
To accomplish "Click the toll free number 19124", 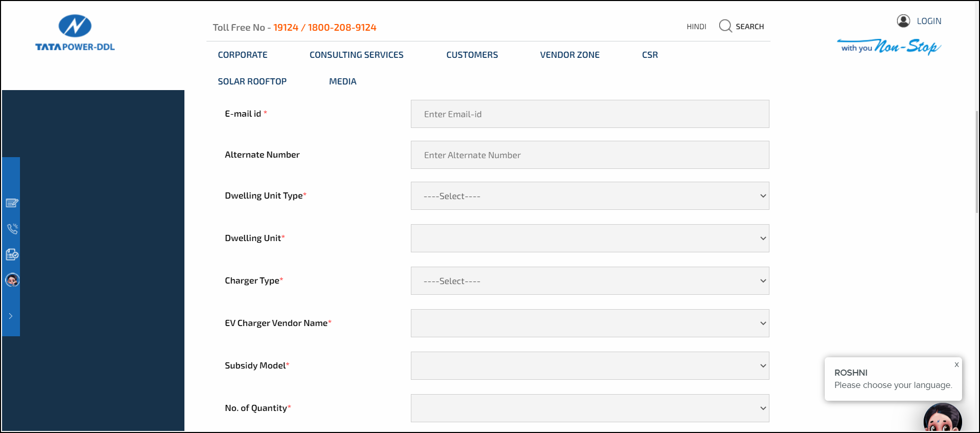I will click(286, 28).
